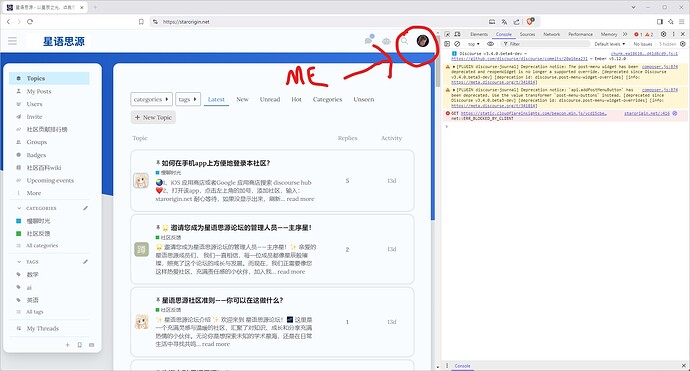Select the DevTools inspect element picker
Viewport: 690px width, 371px height.
448,34
